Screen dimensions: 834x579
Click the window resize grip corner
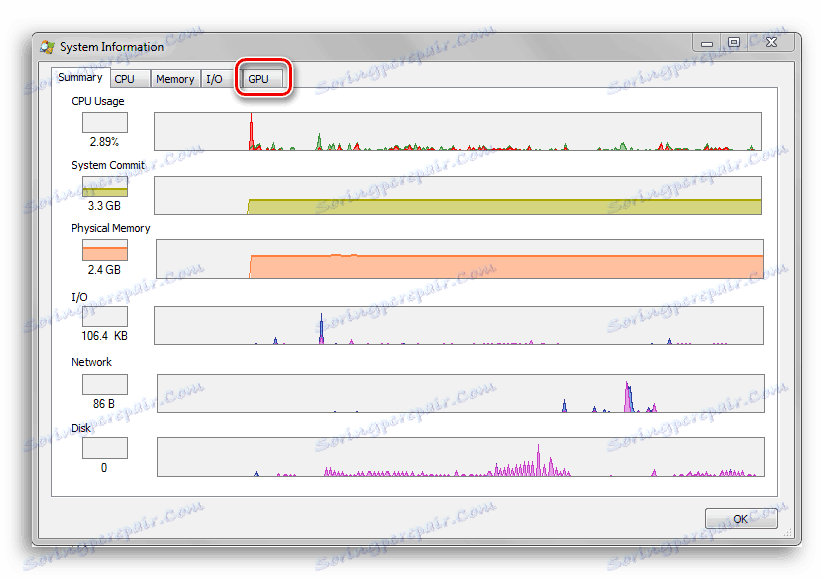click(788, 532)
